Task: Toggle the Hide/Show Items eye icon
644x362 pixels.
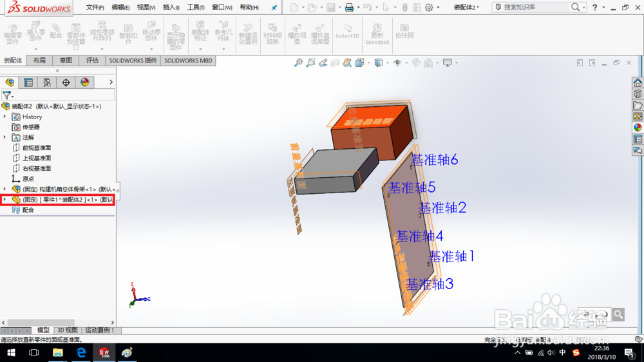Action: [397, 63]
